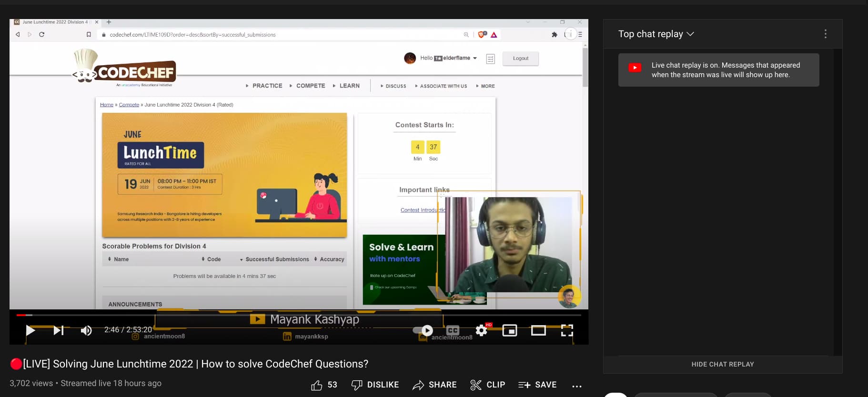
Task: Share this video
Action: point(434,385)
